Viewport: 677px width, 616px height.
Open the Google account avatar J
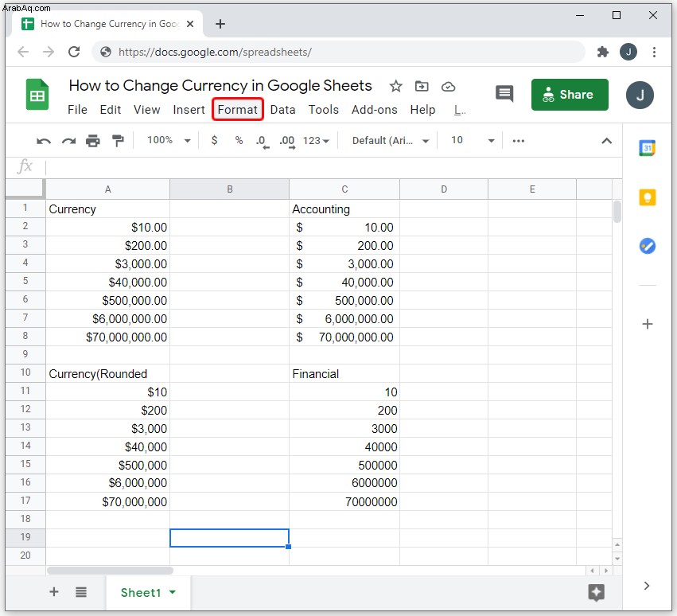(640, 95)
